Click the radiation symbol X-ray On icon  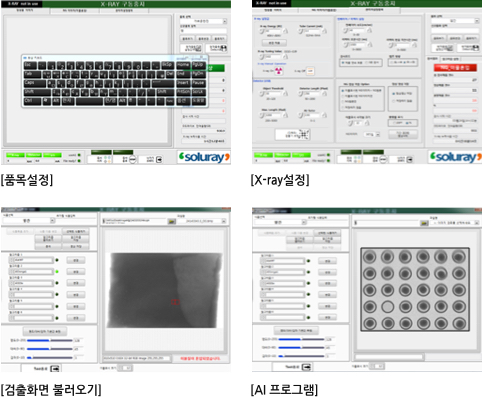click(x=279, y=71)
